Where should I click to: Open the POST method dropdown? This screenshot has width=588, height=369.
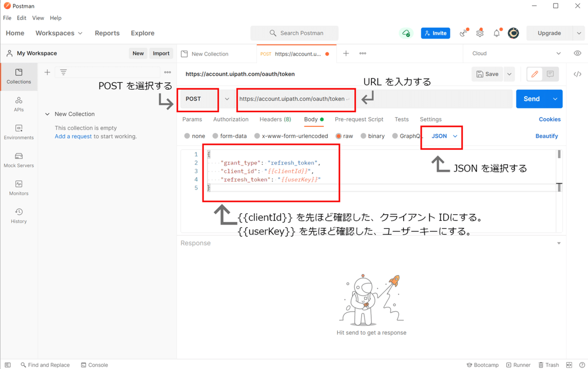coord(227,99)
